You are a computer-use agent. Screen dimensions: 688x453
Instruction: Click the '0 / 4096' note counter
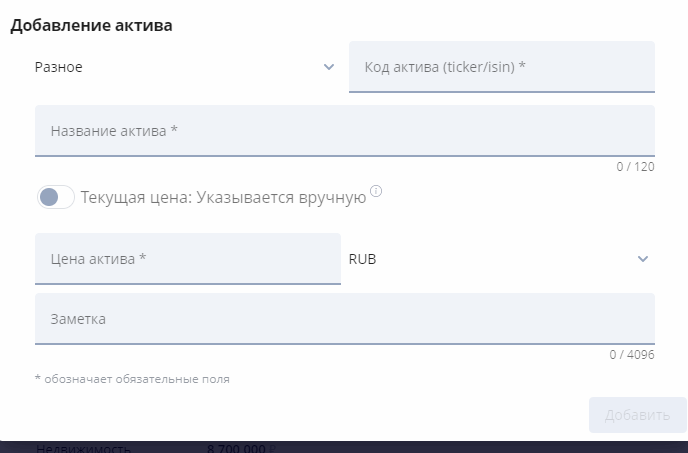pyautogui.click(x=632, y=355)
